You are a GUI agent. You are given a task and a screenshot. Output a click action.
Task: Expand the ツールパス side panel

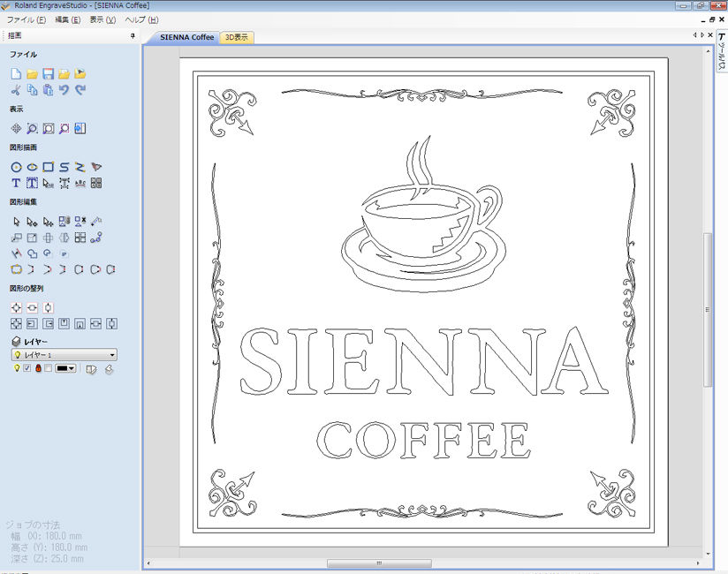tap(721, 56)
